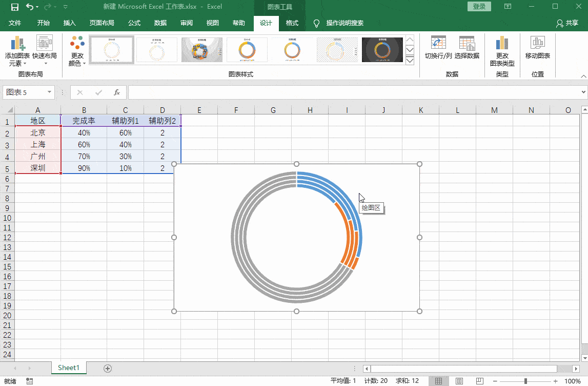588x386 pixels.
Task: Open Ribbon Display Options icon
Action: click(508, 6)
